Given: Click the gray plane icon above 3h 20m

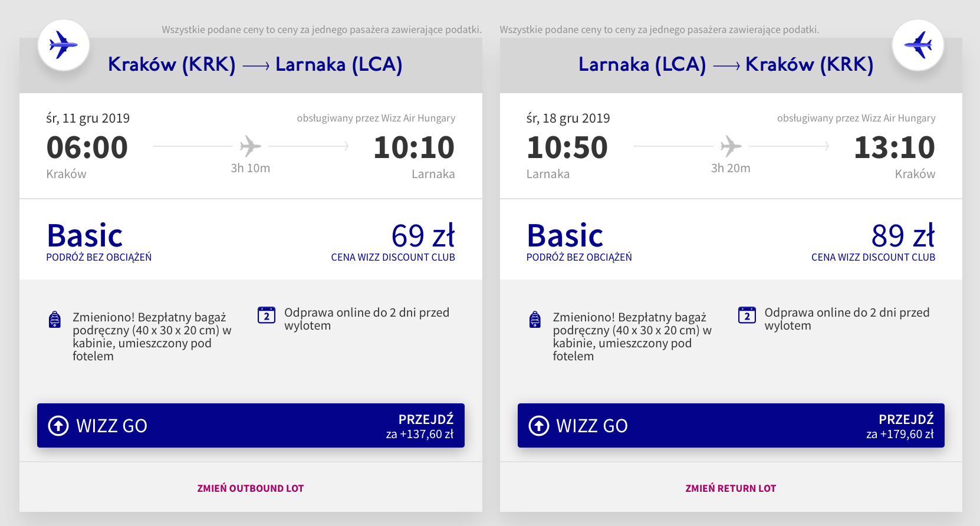Looking at the screenshot, I should point(731,146).
